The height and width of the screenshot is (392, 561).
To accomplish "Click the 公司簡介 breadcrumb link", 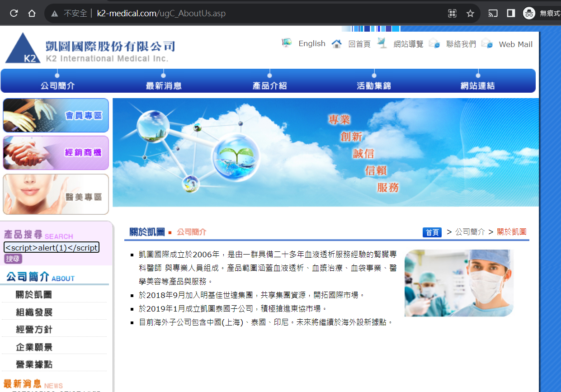I will pos(470,232).
